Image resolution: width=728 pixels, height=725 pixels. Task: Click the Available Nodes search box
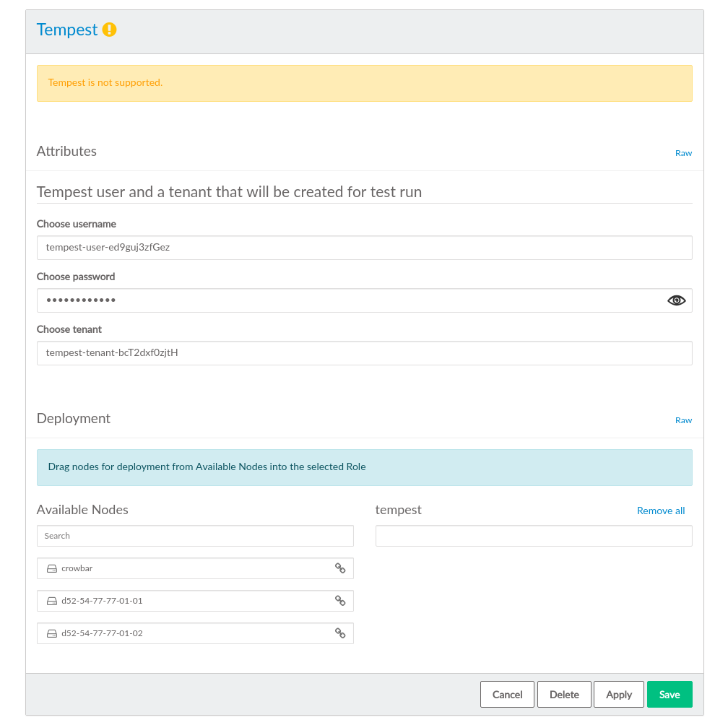pyautogui.click(x=195, y=536)
